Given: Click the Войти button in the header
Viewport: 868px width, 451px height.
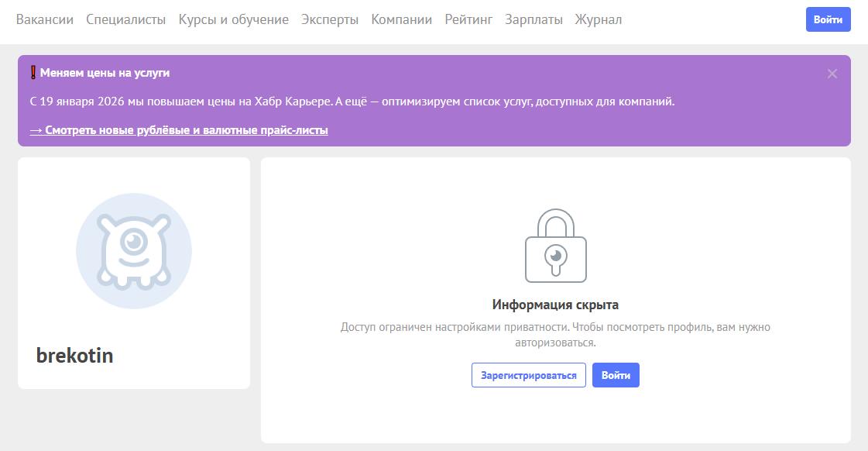Looking at the screenshot, I should pyautogui.click(x=828, y=19).
